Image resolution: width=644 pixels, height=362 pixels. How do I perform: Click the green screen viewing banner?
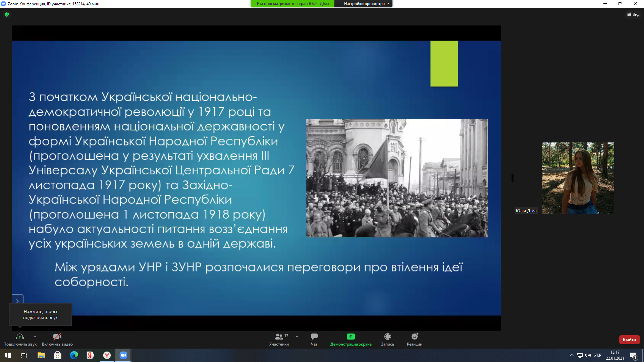click(x=292, y=4)
